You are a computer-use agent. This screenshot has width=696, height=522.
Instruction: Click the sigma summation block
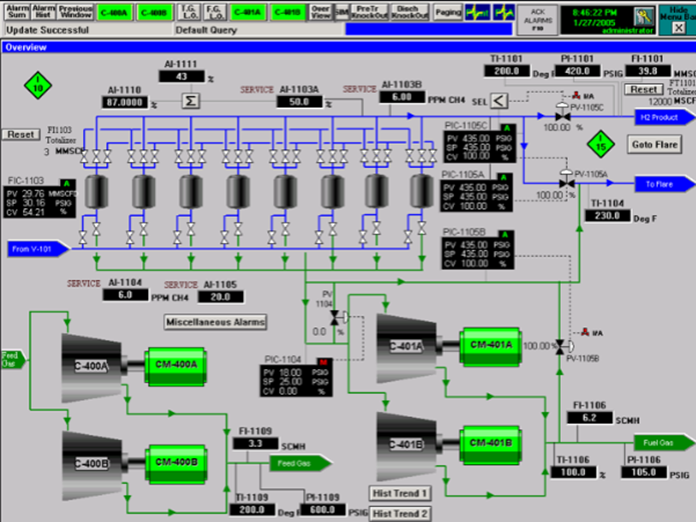point(190,100)
